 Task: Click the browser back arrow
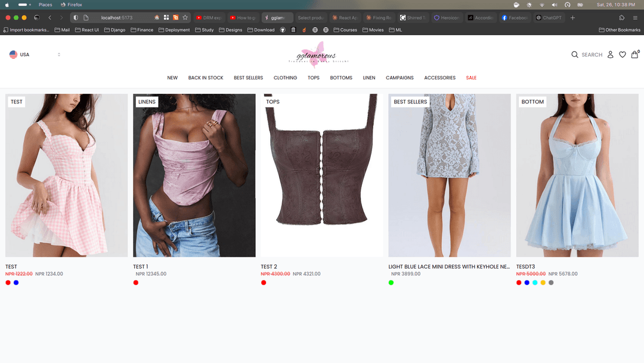coord(50,18)
